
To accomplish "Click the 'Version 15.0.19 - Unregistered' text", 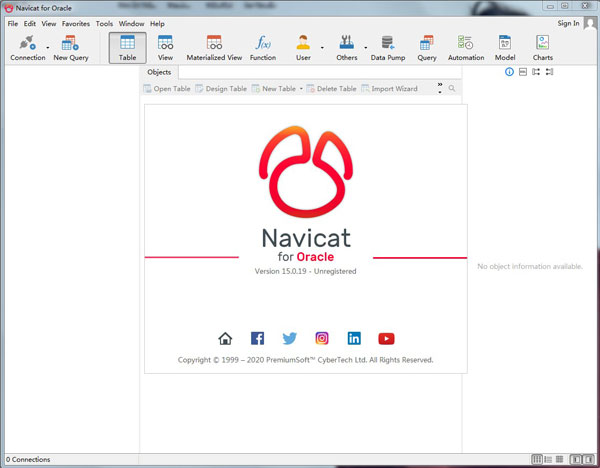I will [x=305, y=271].
